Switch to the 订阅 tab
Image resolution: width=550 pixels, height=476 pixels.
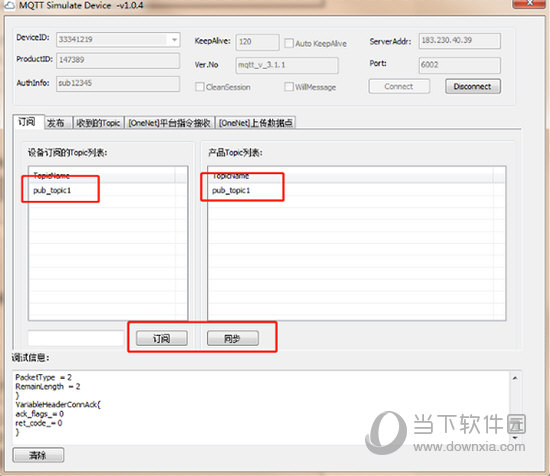coord(27,122)
